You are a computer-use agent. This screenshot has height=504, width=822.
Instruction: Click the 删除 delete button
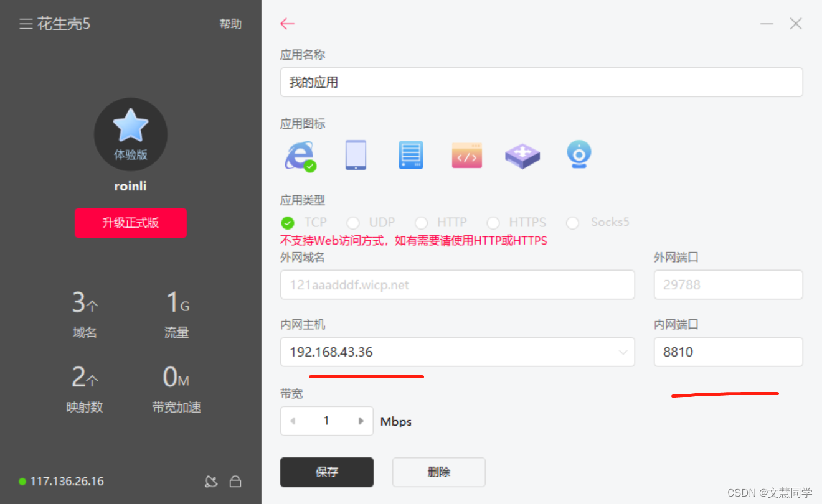coord(438,472)
